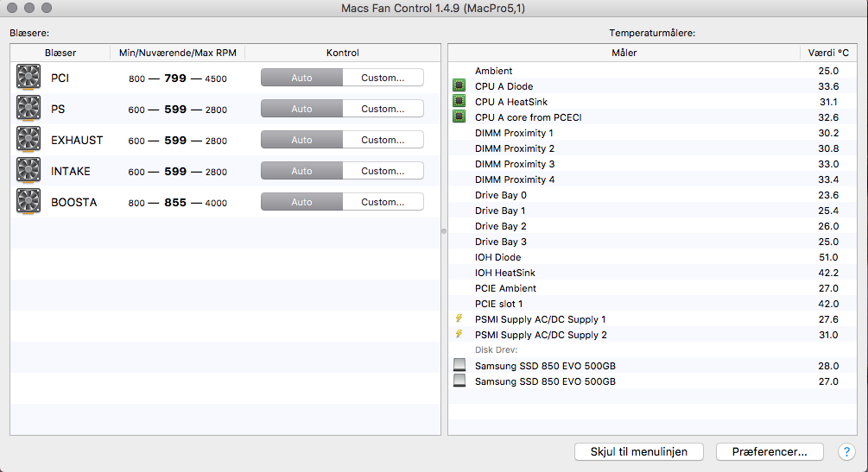The image size is (868, 472).
Task: Set PS fan to Auto
Action: pos(301,109)
